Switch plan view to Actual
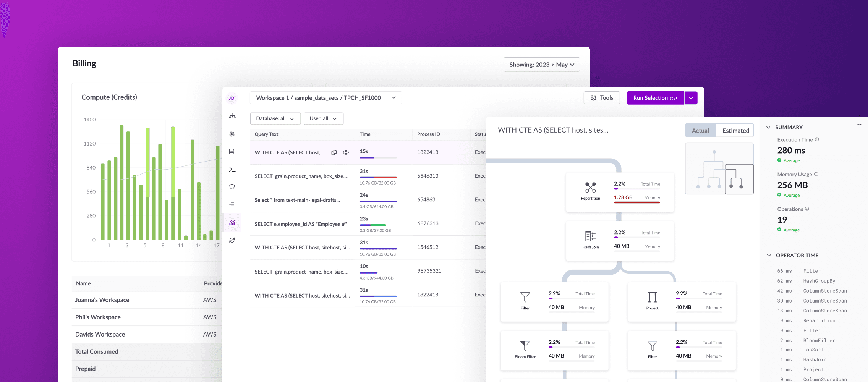This screenshot has height=382, width=868. tap(700, 131)
